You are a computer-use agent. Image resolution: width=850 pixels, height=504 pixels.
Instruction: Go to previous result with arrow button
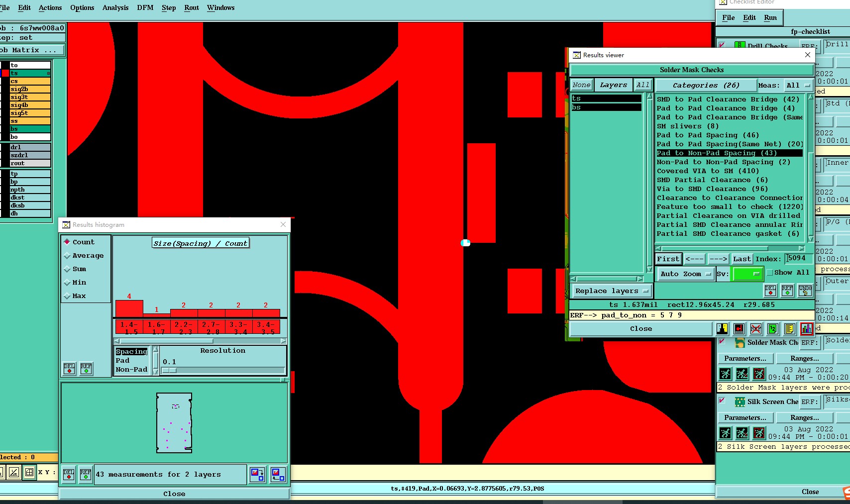(x=694, y=259)
